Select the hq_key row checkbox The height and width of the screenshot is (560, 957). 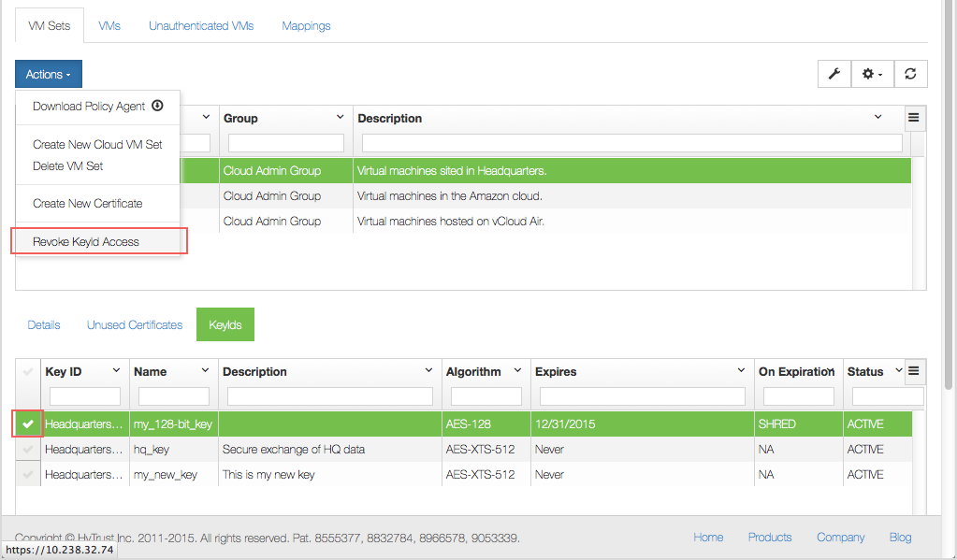point(27,449)
